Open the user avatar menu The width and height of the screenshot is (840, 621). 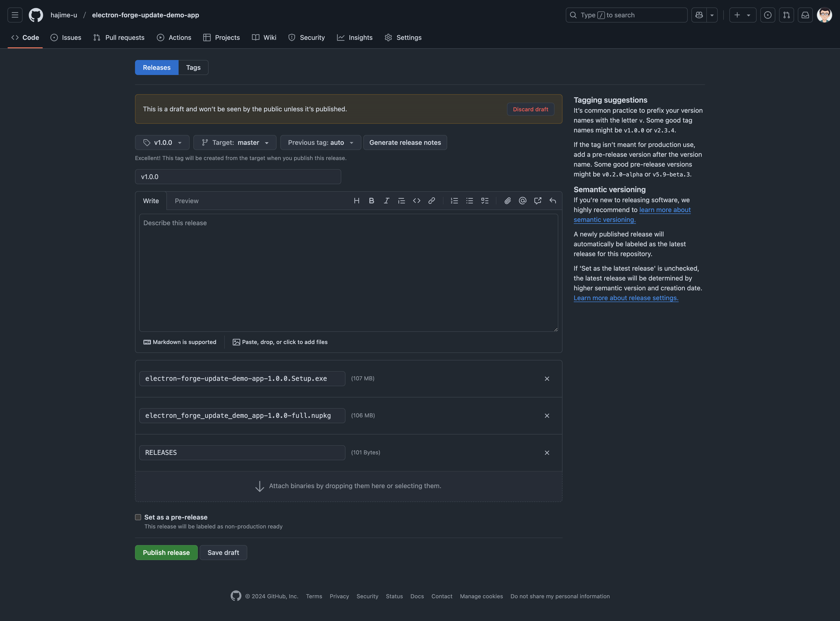825,15
